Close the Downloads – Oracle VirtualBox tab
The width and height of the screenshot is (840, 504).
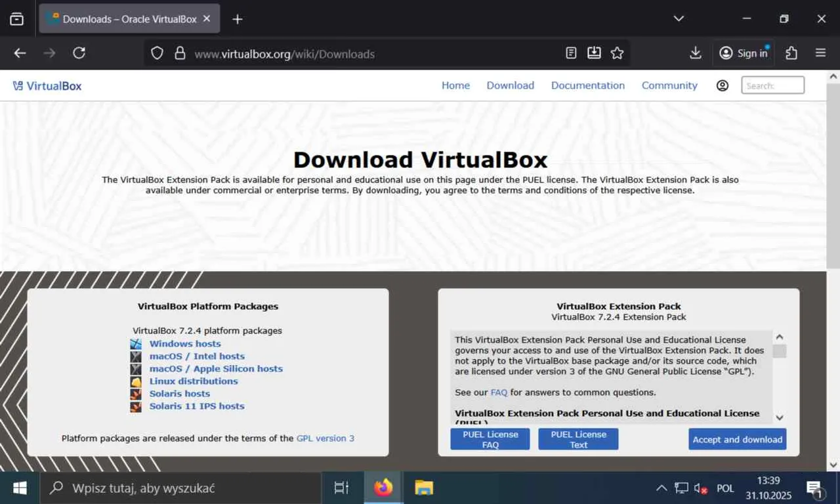point(207,19)
